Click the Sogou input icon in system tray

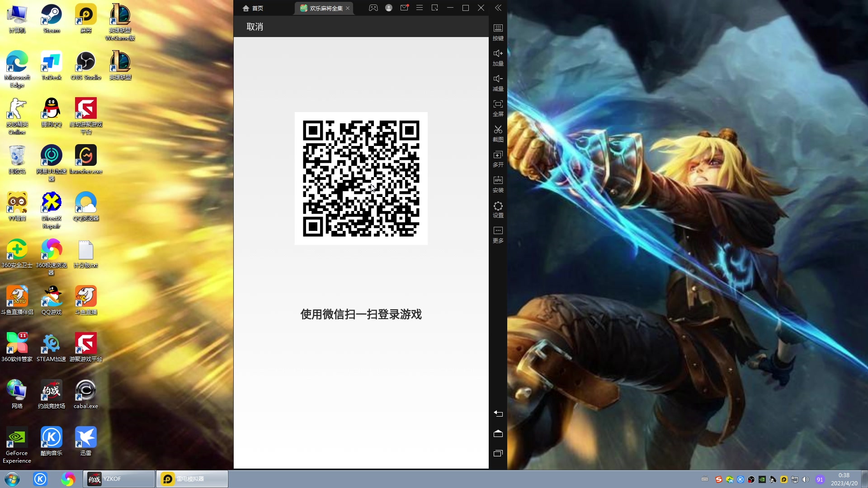click(x=718, y=479)
